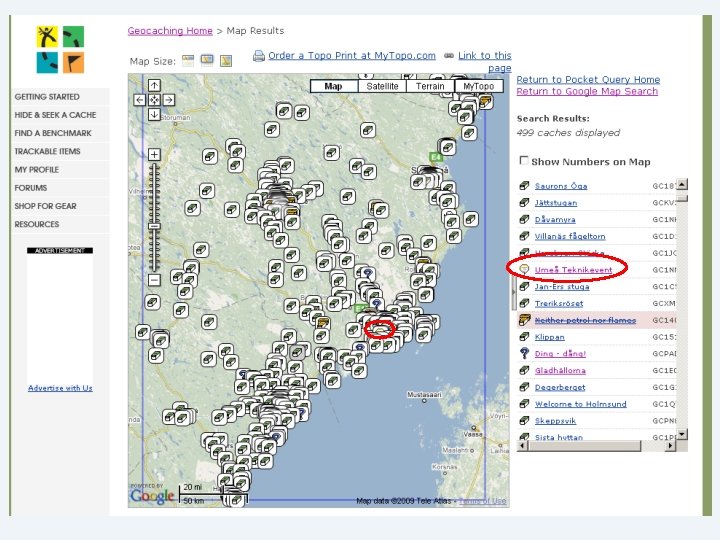Click the icon beside Neither petrol nor flames
Image resolution: width=720 pixels, height=540 pixels.
(524, 320)
